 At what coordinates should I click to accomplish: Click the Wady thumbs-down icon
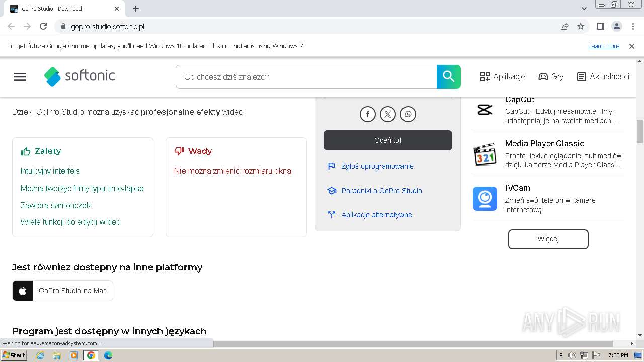click(x=179, y=151)
